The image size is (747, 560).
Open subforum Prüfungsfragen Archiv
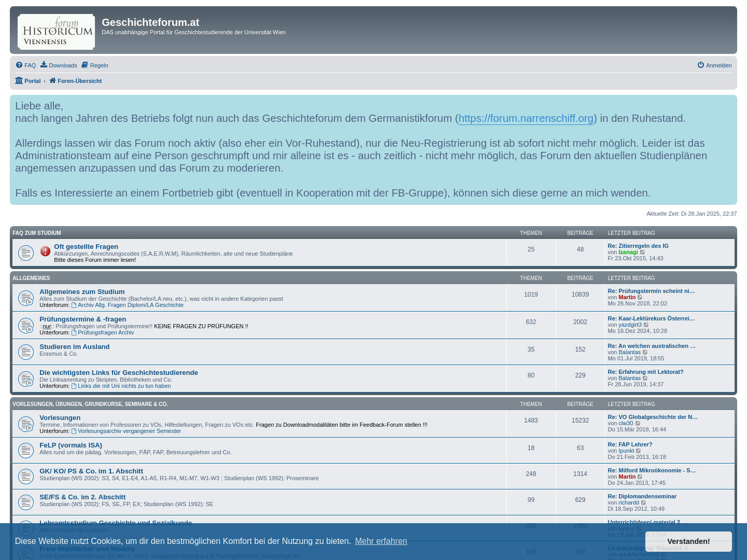tap(103, 332)
